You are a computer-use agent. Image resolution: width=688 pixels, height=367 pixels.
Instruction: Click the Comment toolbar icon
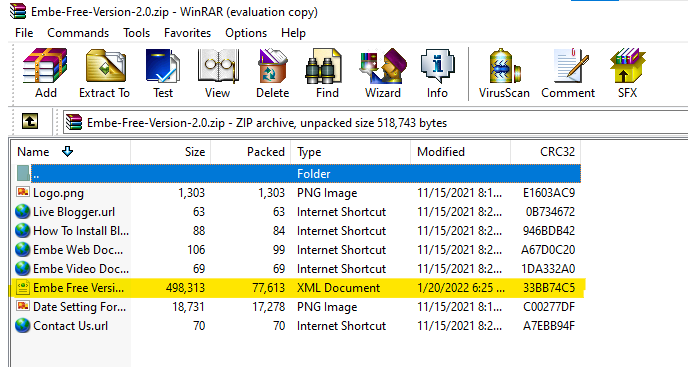coord(570,66)
